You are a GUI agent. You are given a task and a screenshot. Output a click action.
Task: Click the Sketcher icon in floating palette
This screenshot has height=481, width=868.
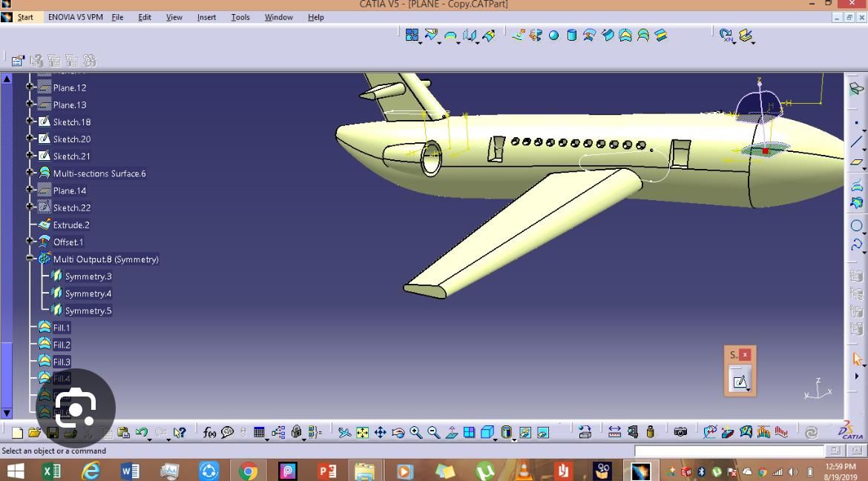[x=739, y=382]
